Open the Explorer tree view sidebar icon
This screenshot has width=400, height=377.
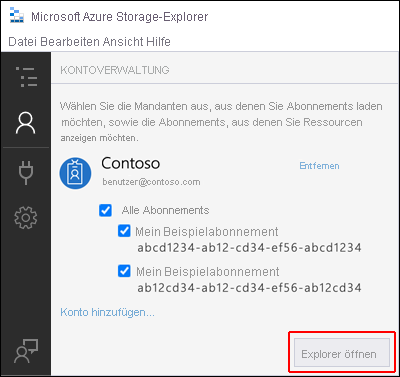[26, 77]
